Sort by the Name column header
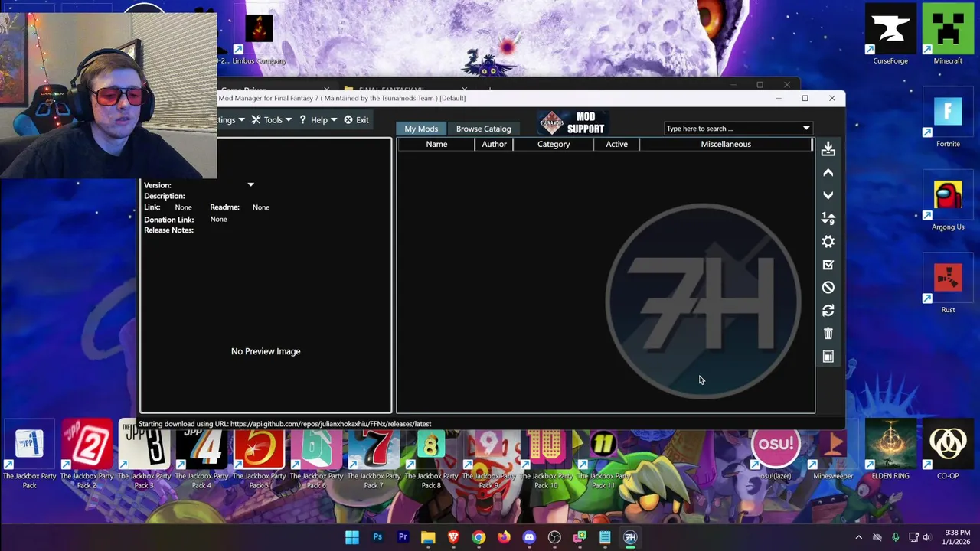The image size is (980, 551). (x=436, y=144)
